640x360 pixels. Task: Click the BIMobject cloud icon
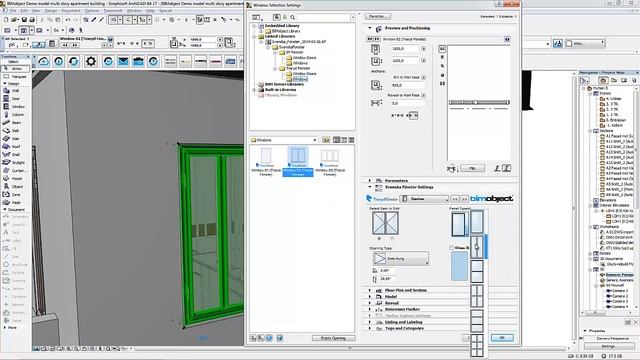click(44, 61)
